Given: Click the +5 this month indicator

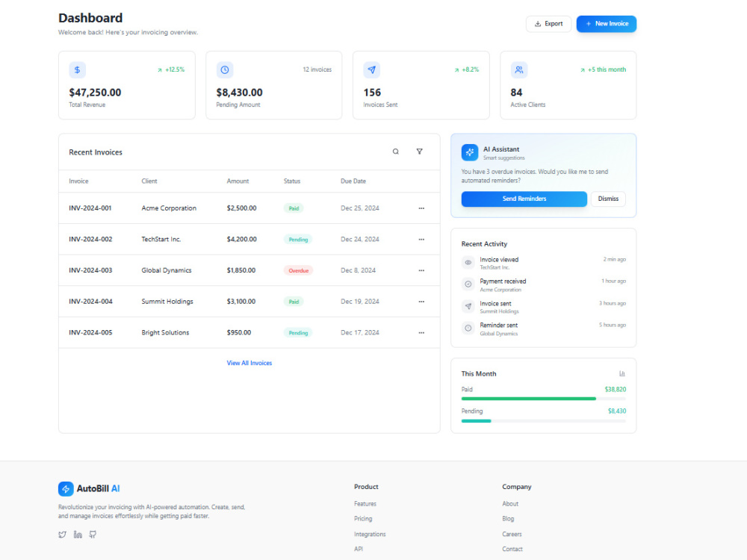Looking at the screenshot, I should (603, 69).
